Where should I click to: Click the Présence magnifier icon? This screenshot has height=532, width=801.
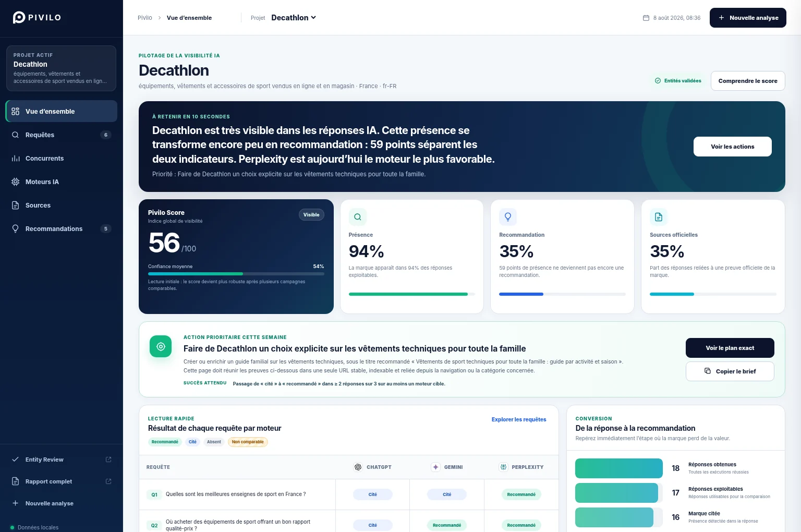(358, 217)
